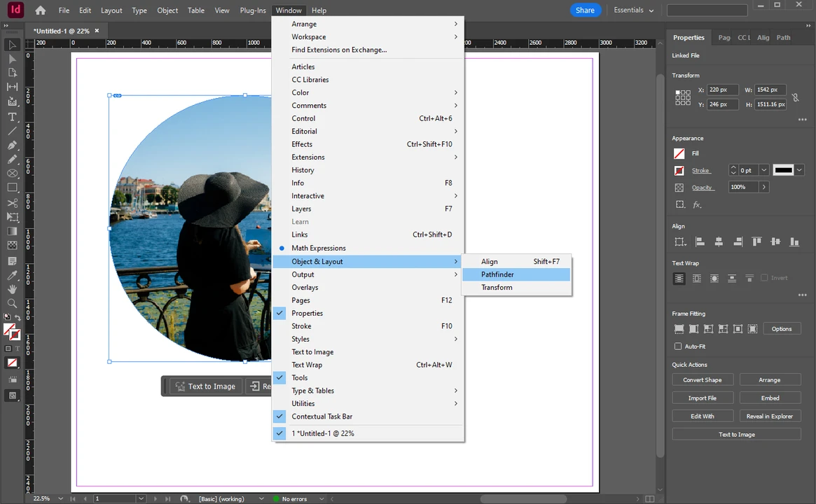Image resolution: width=816 pixels, height=504 pixels.
Task: Open Text Wrap menu entry
Action: [x=368, y=365]
